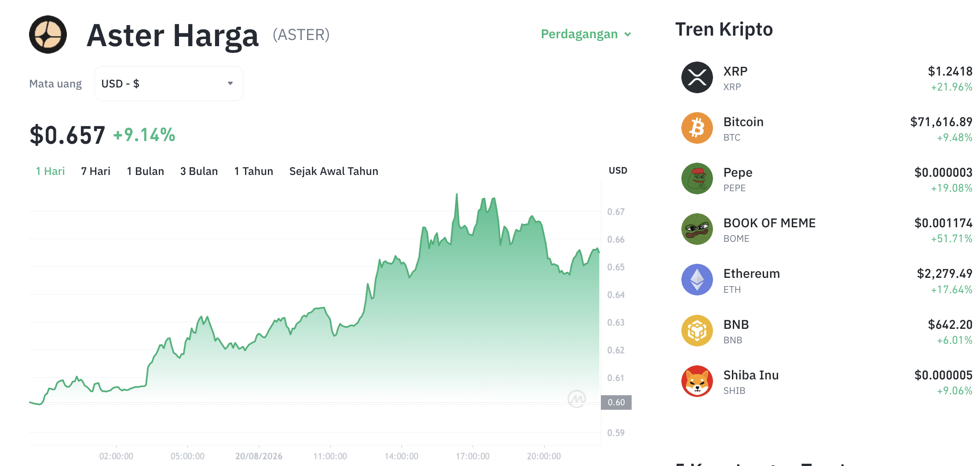Click the BNB yellow logo icon
980x466 pixels.
coord(697,331)
